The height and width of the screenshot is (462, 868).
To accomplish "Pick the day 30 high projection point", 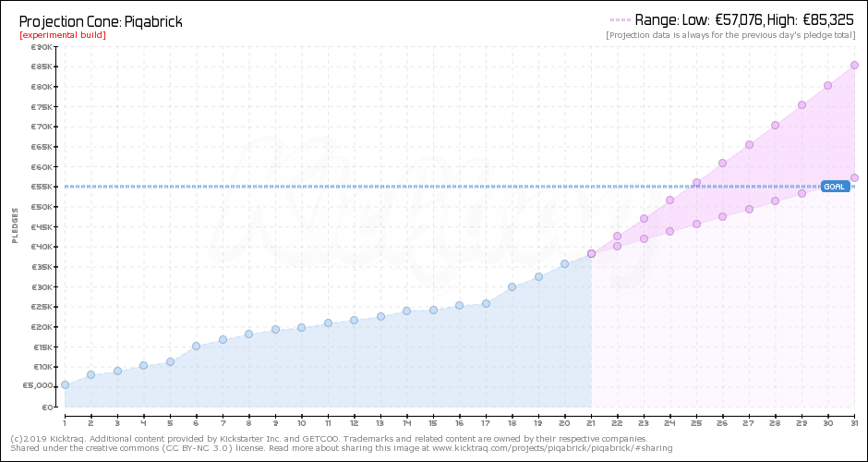I will [x=827, y=85].
